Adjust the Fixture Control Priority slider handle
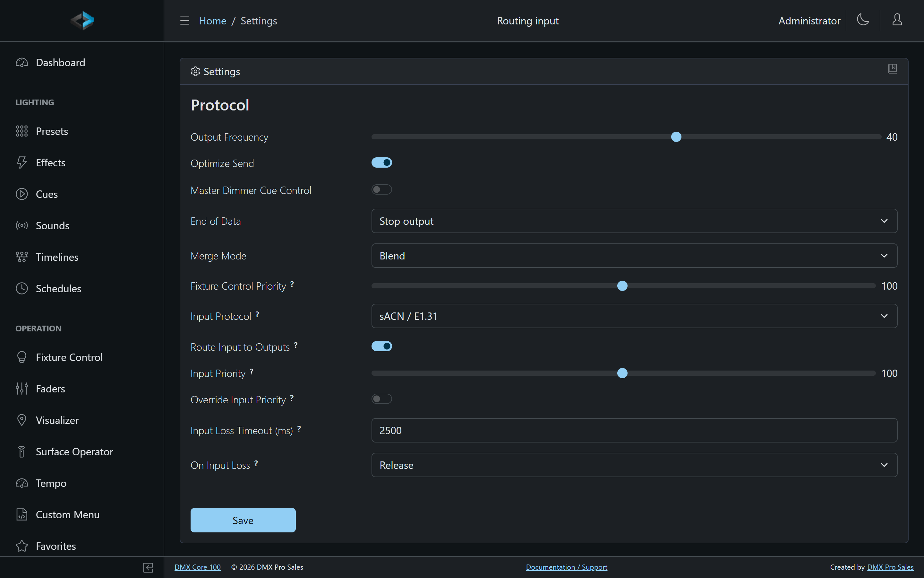 622,286
